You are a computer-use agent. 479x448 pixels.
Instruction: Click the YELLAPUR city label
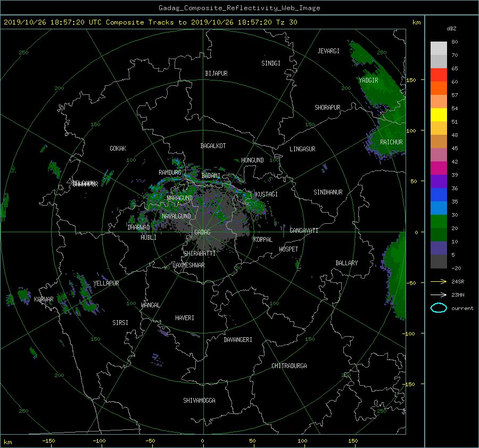coord(106,283)
